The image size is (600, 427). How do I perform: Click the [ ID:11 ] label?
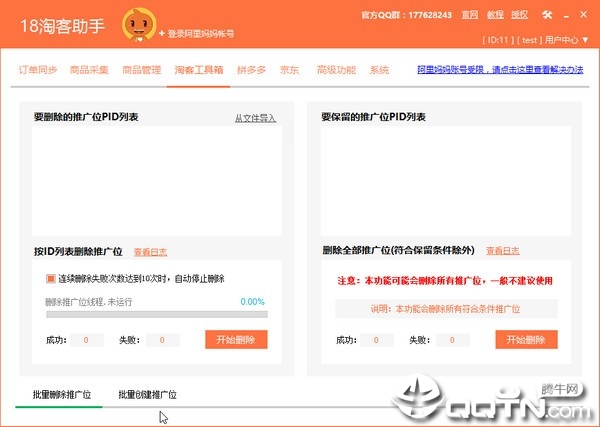click(498, 40)
